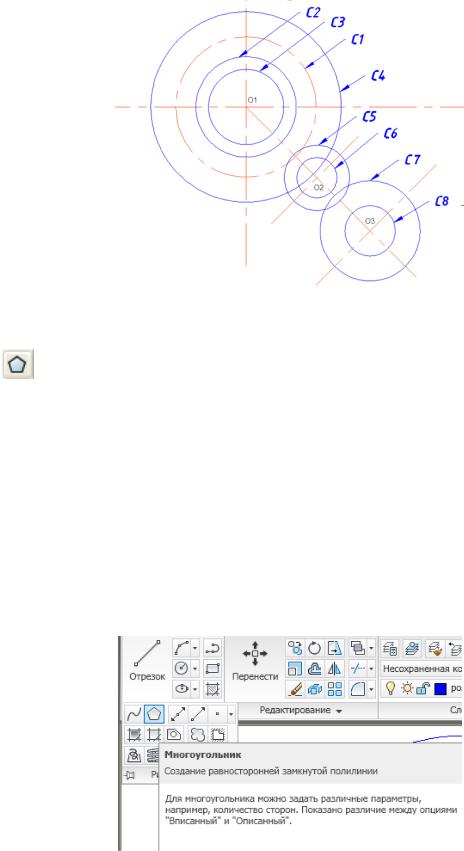Toggle layer freeze sun icon

(x=406, y=689)
